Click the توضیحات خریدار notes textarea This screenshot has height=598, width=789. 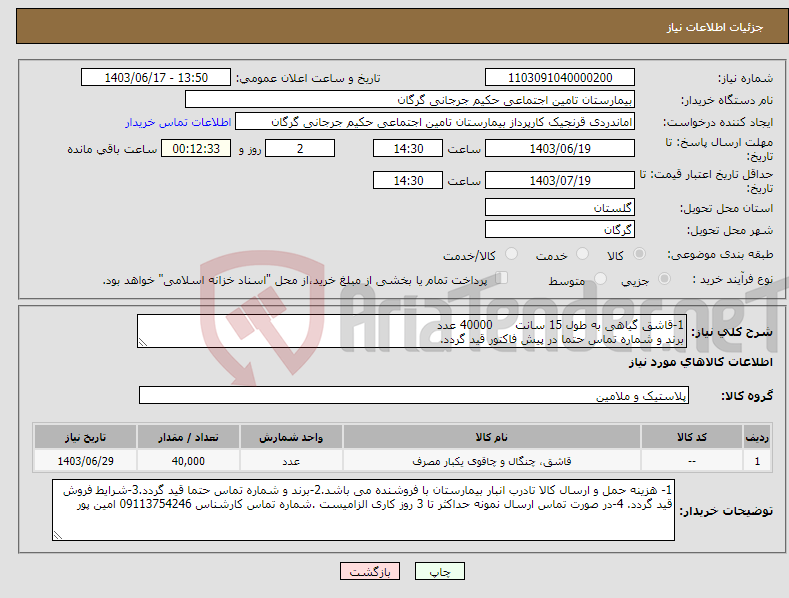[363, 510]
